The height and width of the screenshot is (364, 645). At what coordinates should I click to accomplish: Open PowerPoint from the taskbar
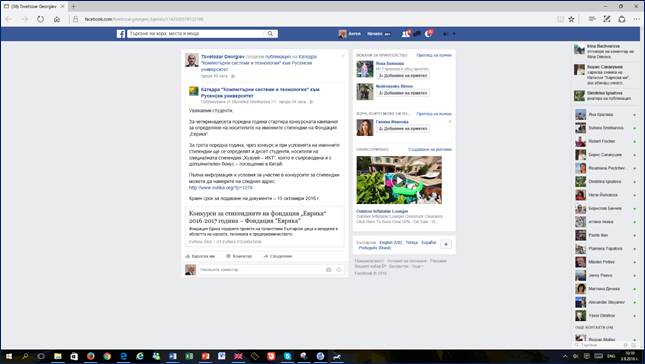205,357
